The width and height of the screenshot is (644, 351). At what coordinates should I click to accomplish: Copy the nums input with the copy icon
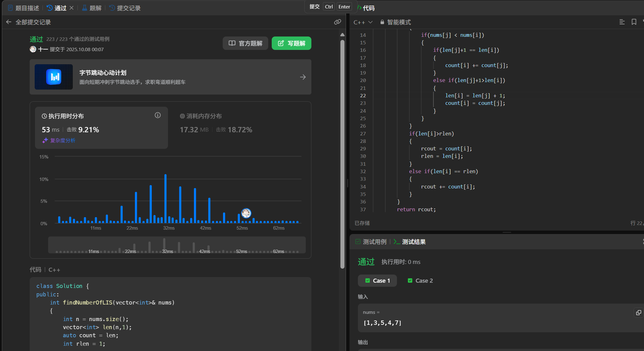(638, 312)
